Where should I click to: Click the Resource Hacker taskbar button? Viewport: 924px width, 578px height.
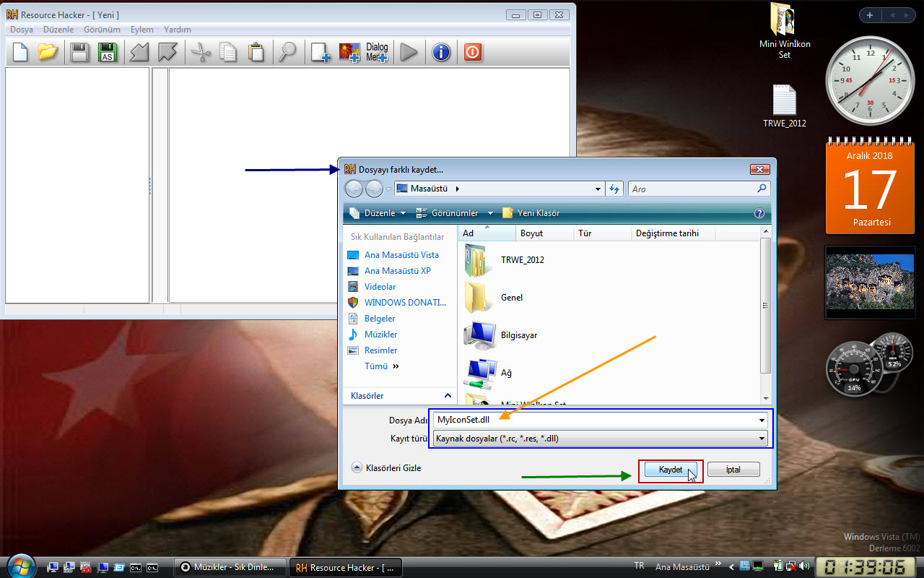tap(345, 567)
